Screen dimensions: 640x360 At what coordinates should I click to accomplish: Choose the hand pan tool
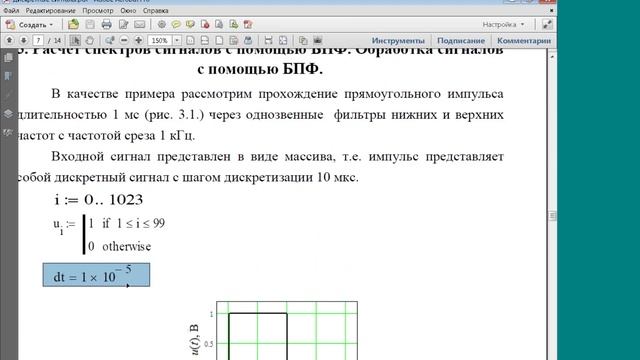click(x=90, y=40)
